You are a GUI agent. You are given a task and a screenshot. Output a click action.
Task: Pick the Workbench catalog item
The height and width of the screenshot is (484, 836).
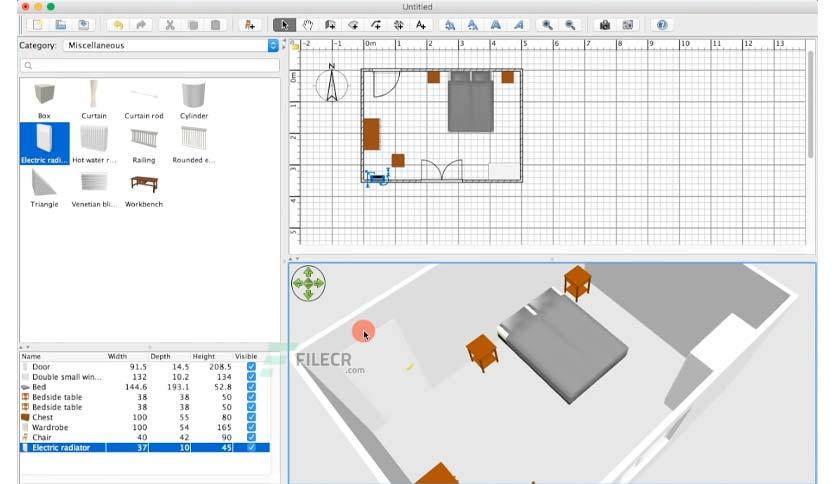tap(144, 190)
